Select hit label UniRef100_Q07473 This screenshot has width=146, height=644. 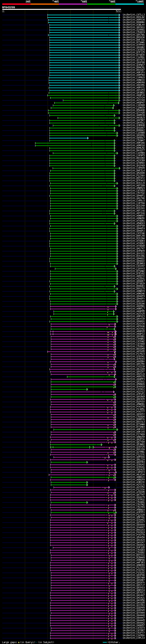[133, 60]
